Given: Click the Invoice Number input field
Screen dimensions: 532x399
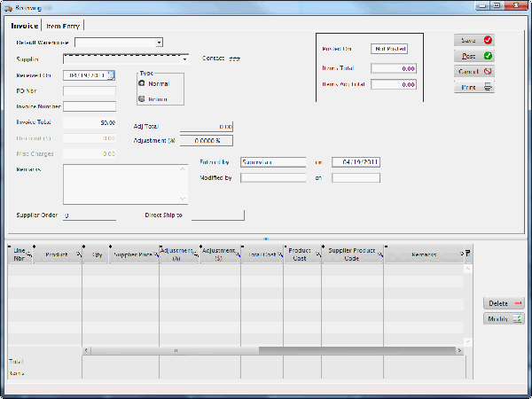Looking at the screenshot, I should [90, 106].
